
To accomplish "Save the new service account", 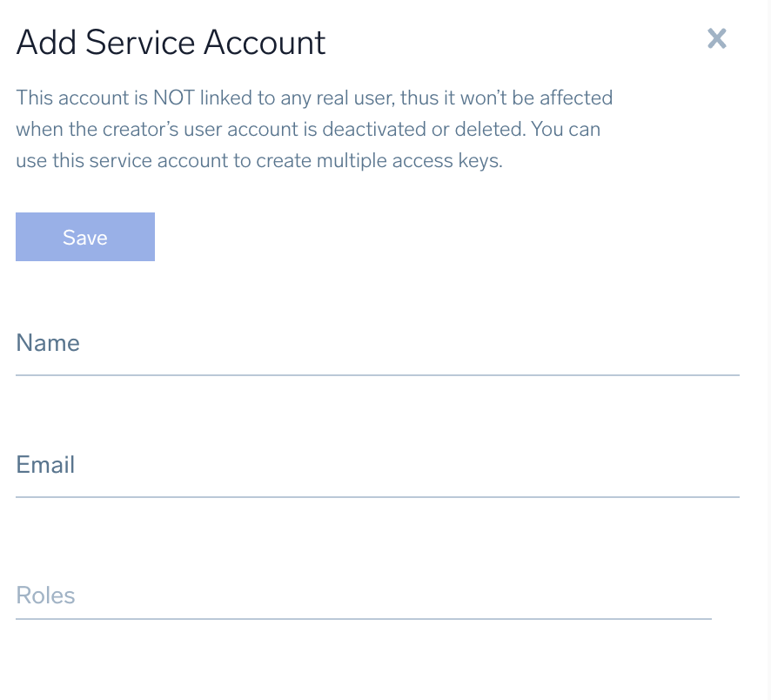I will [x=84, y=236].
